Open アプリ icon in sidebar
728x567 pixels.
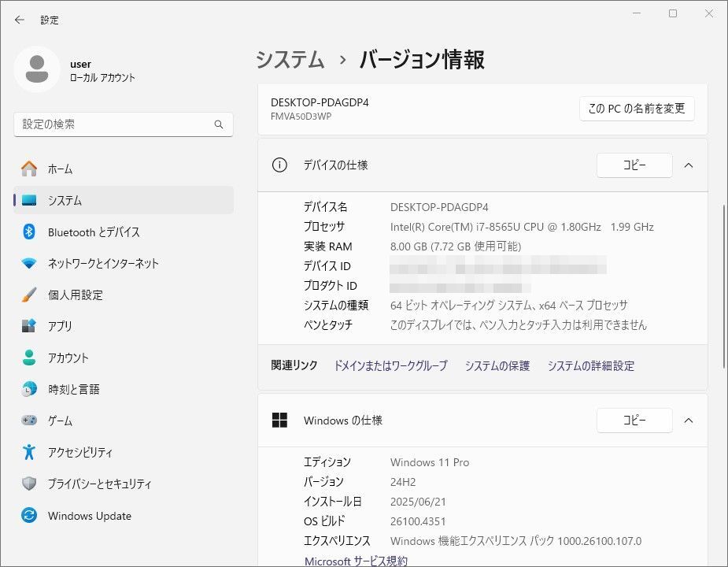click(29, 326)
